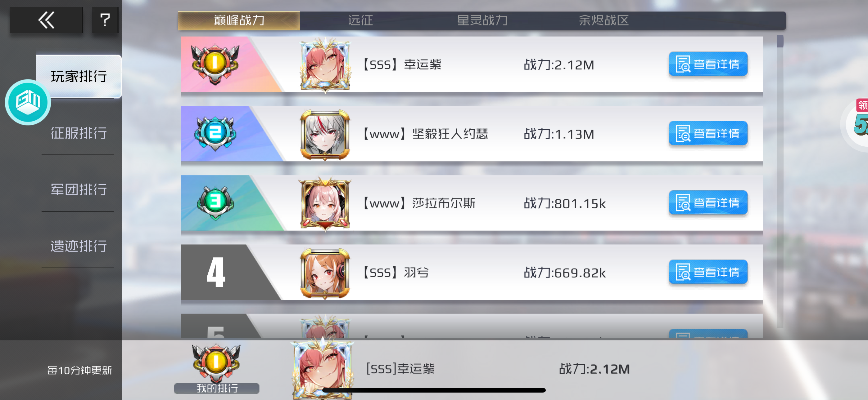Tap 幸运紫's avatar in first row
Viewport: 868px width, 400px height.
click(325, 64)
